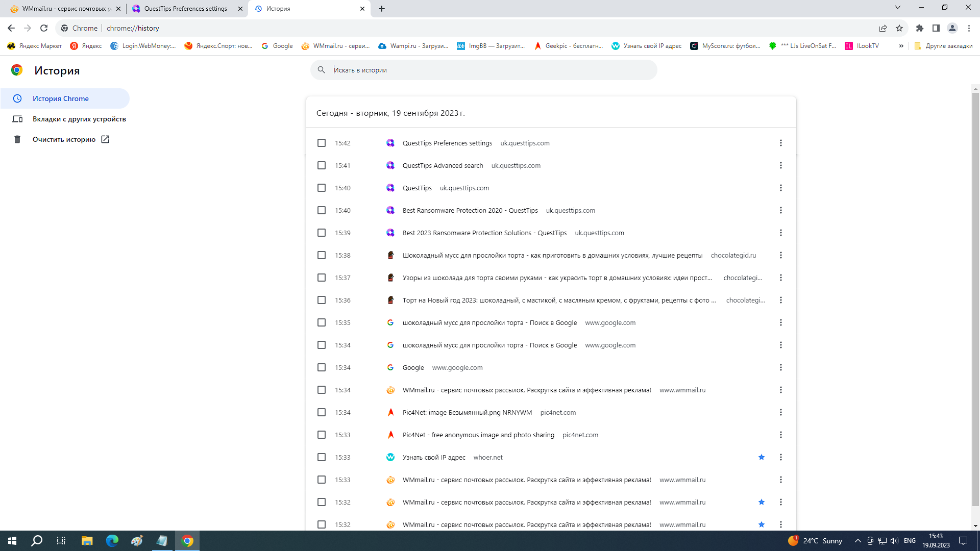Viewport: 980px width, 551px height.
Task: Open the Яндекс Маркет bookmark
Action: (34, 46)
